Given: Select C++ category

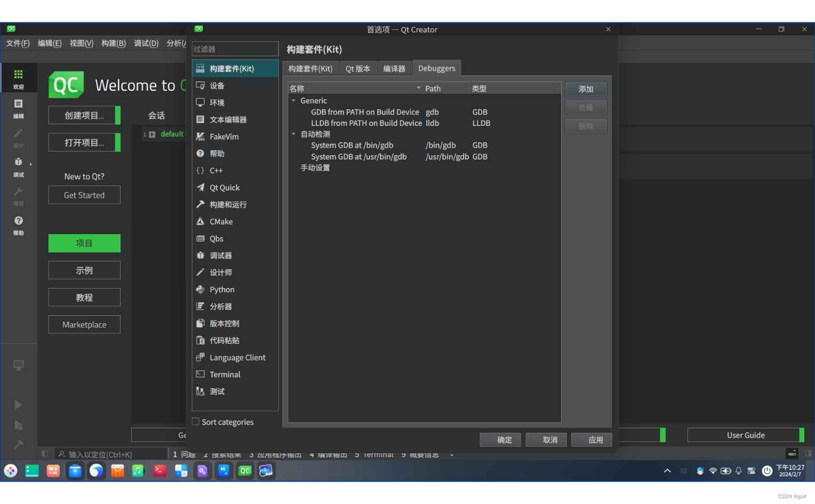Looking at the screenshot, I should 235,171.
